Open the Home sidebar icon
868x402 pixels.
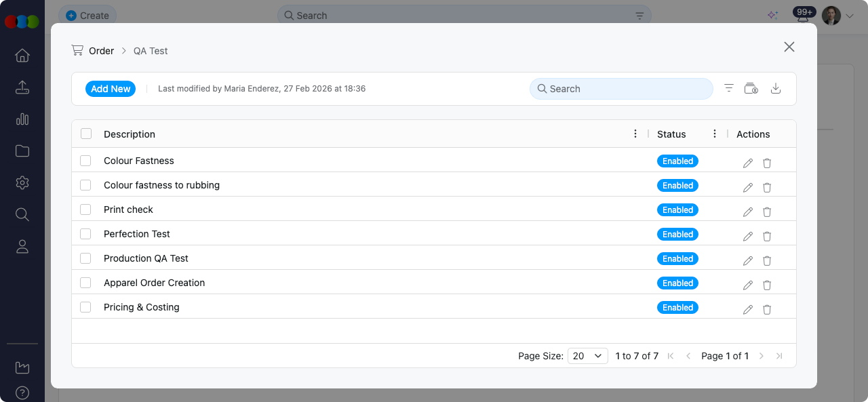(22, 56)
